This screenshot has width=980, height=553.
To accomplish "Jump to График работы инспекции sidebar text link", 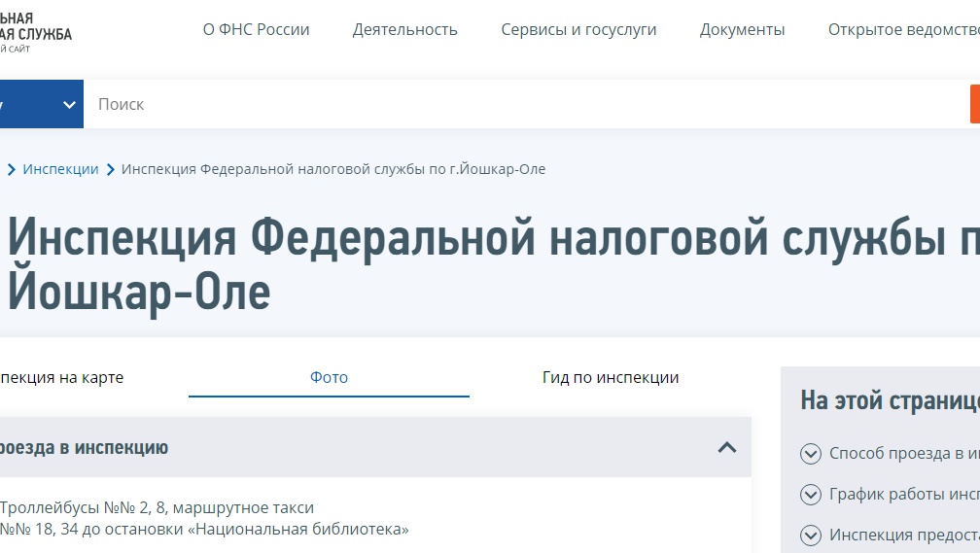I will pyautogui.click(x=902, y=494).
